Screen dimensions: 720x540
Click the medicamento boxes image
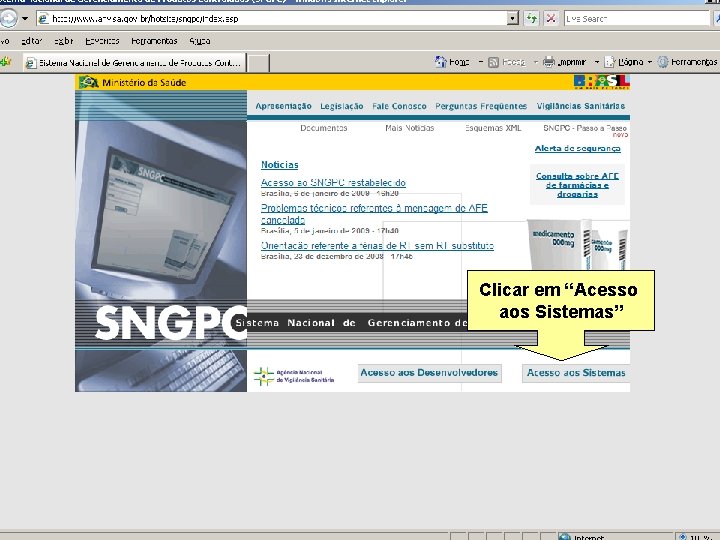tap(578, 244)
